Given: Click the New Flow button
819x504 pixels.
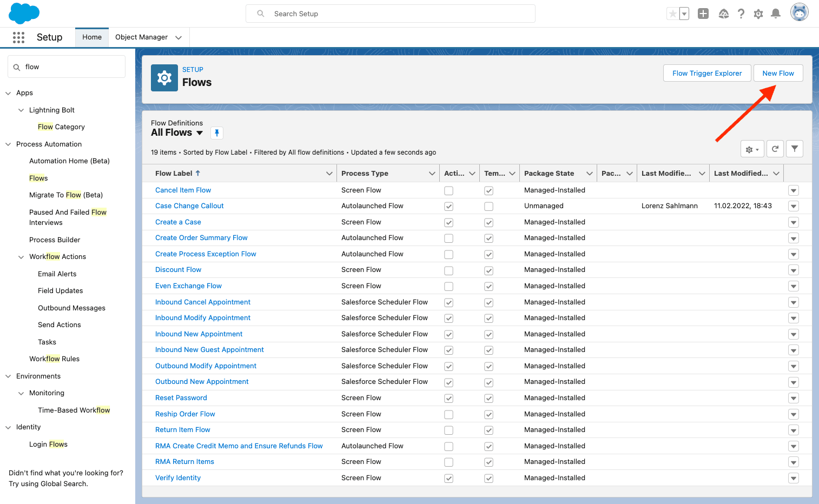Looking at the screenshot, I should (x=778, y=73).
